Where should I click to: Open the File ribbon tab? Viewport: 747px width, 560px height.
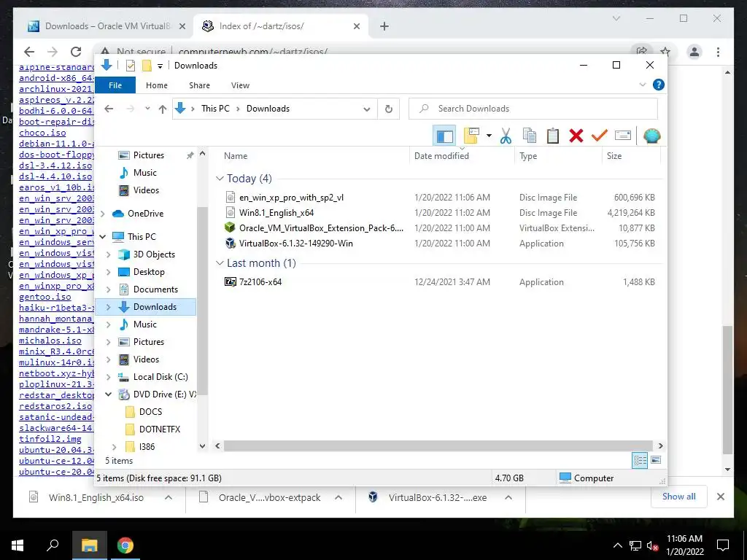point(115,85)
